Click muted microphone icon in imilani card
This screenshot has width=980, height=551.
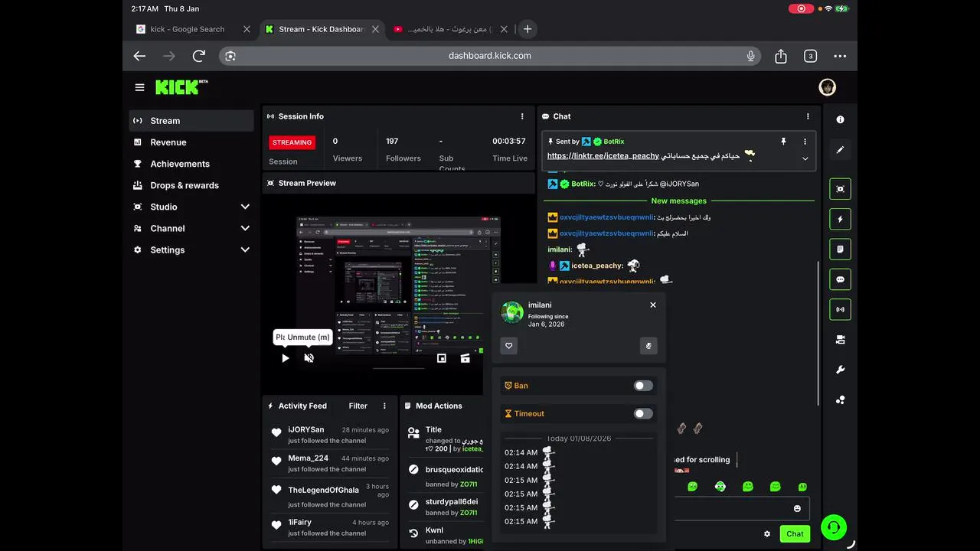pos(648,346)
